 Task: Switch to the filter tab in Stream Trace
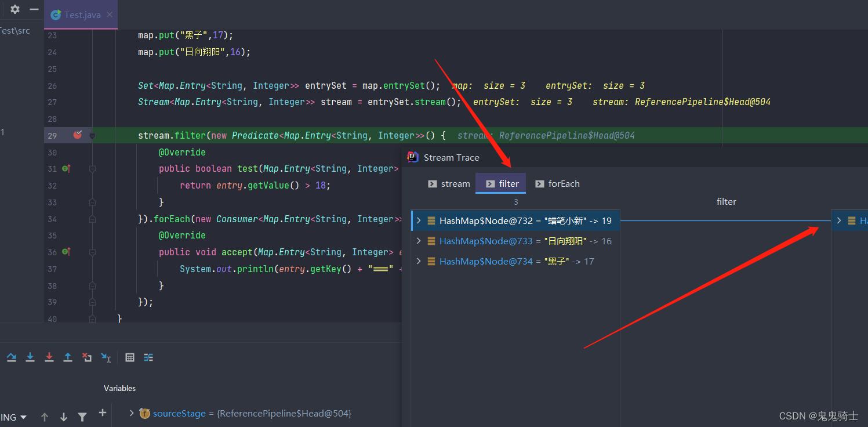[x=502, y=184]
